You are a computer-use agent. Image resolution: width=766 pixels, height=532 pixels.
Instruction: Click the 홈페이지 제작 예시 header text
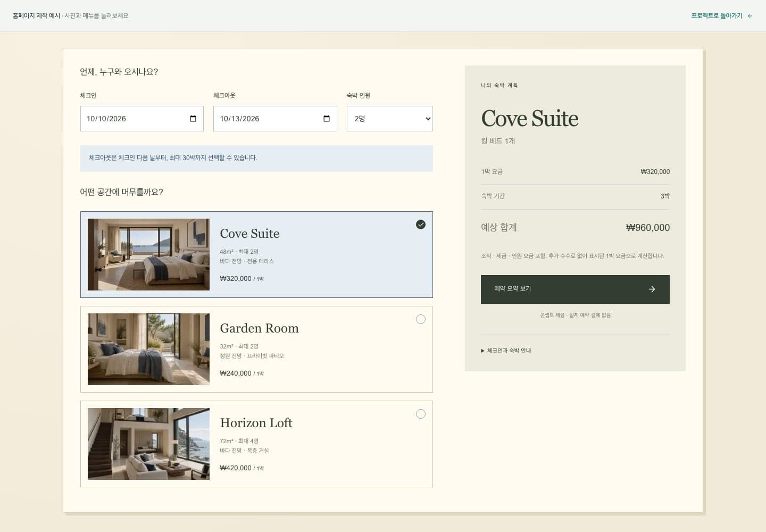click(x=36, y=16)
